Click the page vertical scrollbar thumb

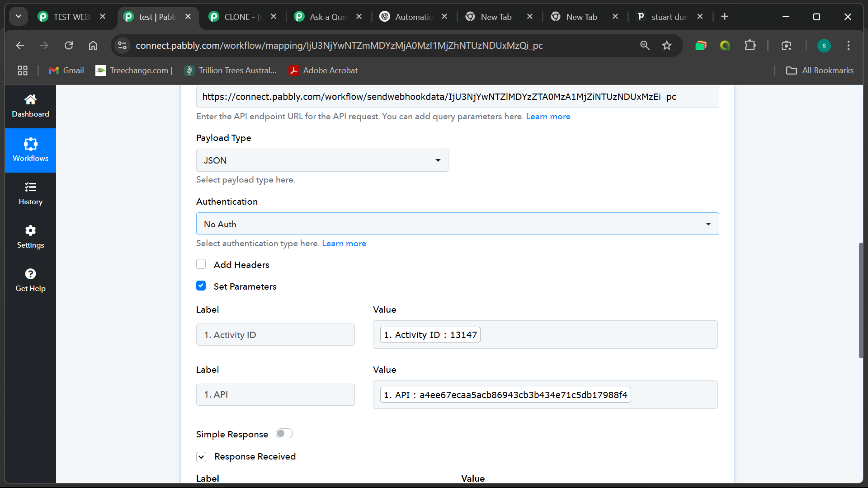point(861,300)
